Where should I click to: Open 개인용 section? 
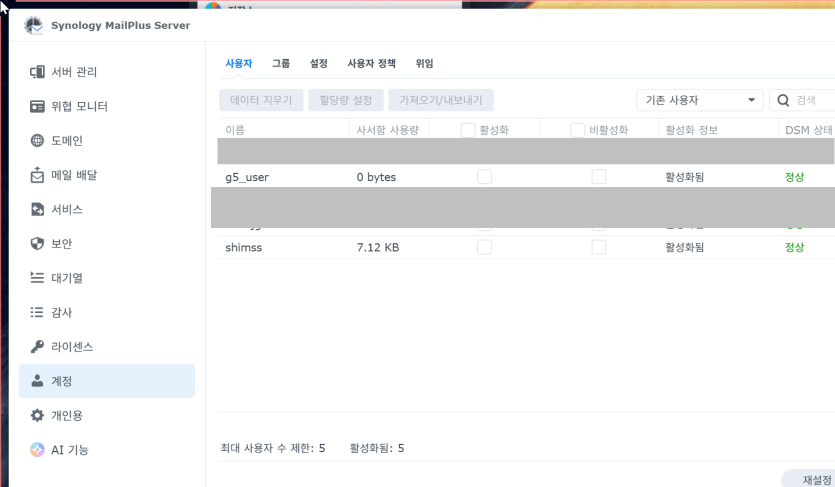(107, 415)
